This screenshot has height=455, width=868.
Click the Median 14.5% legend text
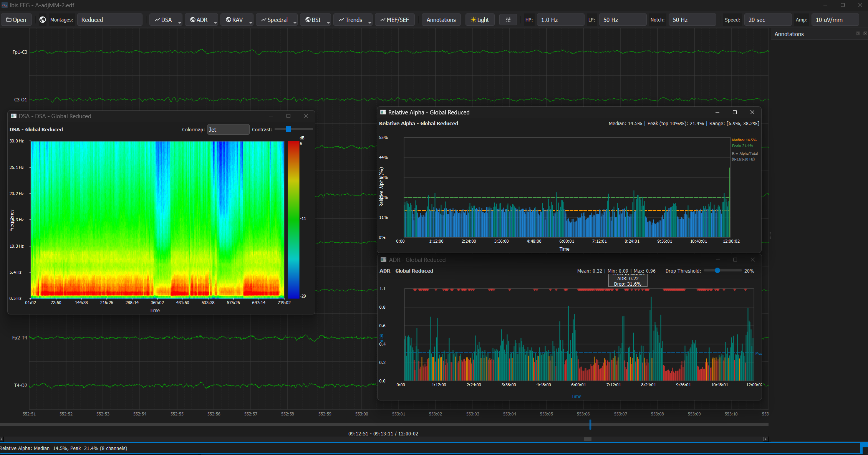point(744,140)
